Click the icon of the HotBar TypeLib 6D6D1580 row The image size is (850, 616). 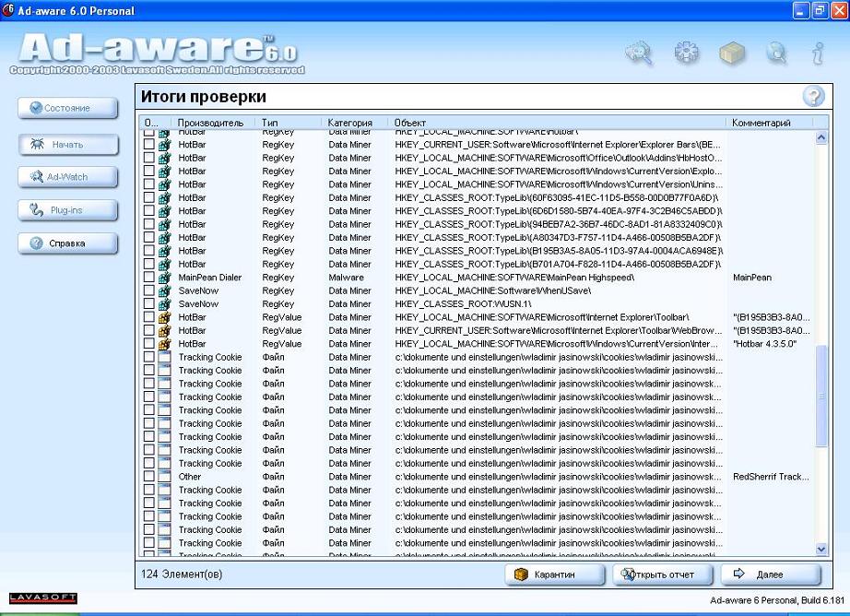point(164,211)
